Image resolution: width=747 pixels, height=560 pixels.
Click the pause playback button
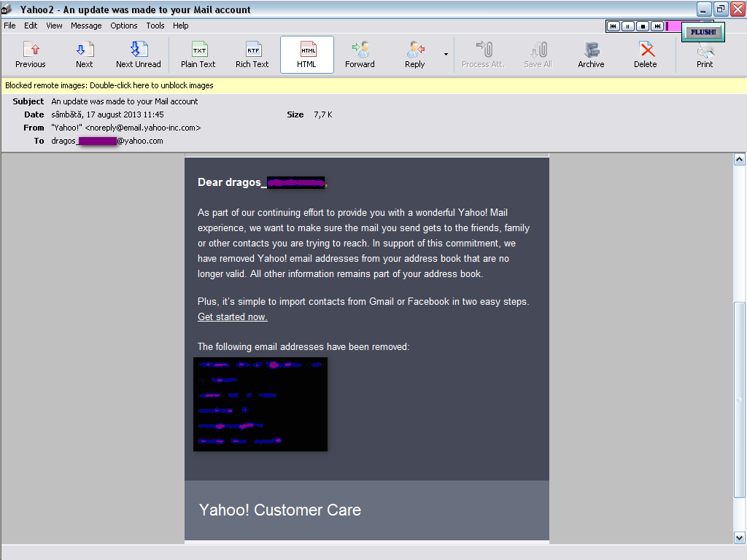628,26
